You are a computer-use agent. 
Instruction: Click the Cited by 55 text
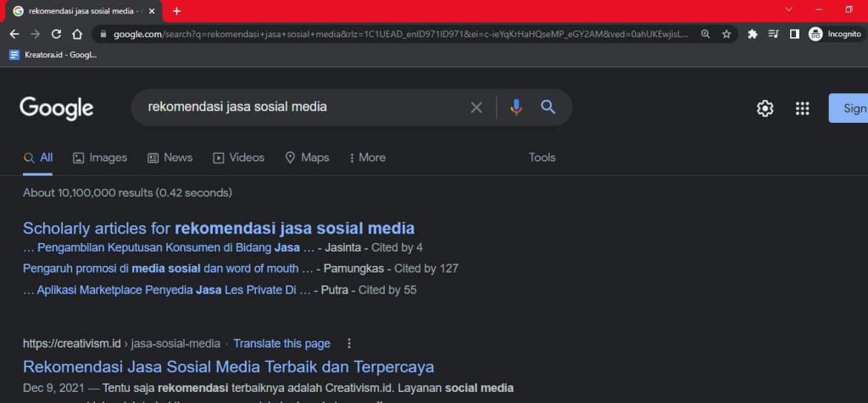[x=387, y=290]
